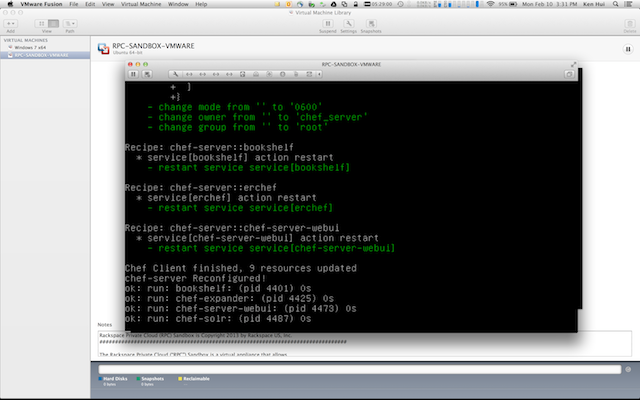Click the last device icon before the toolbar arrow
The image size is (640, 400).
[x=309, y=74]
